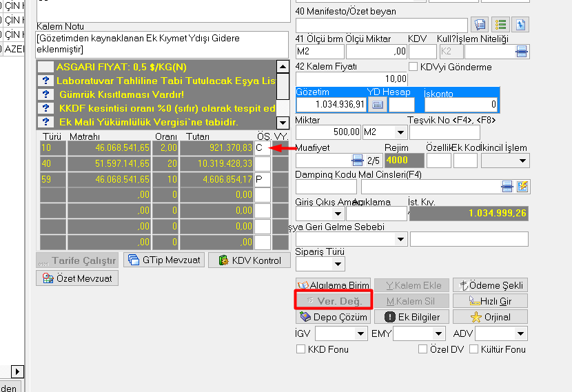Check the Kültür Fonu option

click(474, 349)
